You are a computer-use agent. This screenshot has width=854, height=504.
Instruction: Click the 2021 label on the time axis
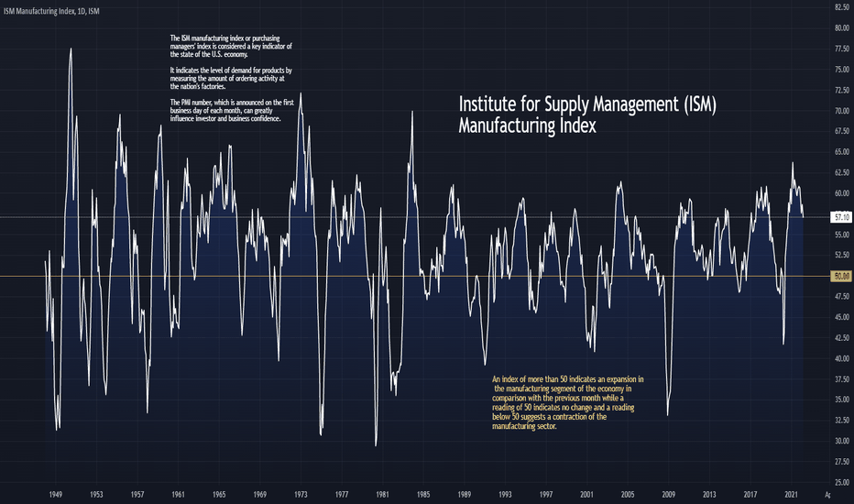(791, 495)
